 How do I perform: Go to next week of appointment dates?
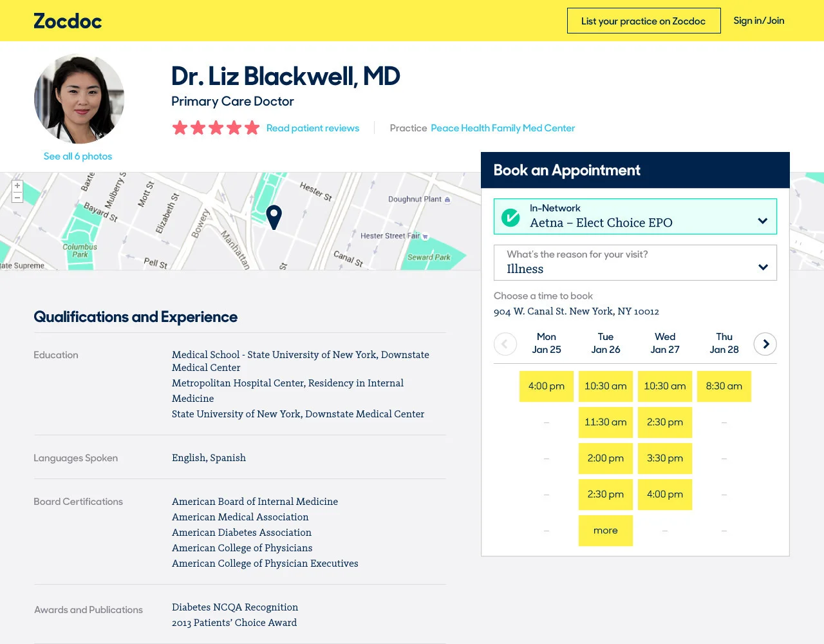point(765,344)
